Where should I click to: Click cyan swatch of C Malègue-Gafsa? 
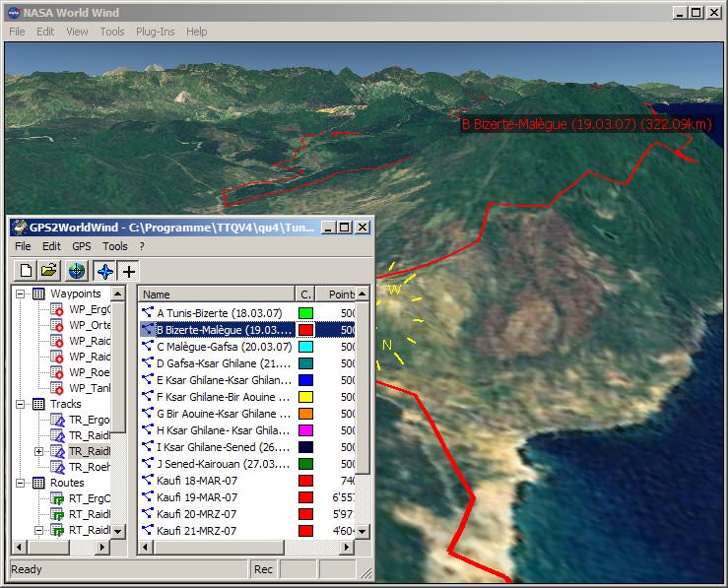tap(305, 347)
